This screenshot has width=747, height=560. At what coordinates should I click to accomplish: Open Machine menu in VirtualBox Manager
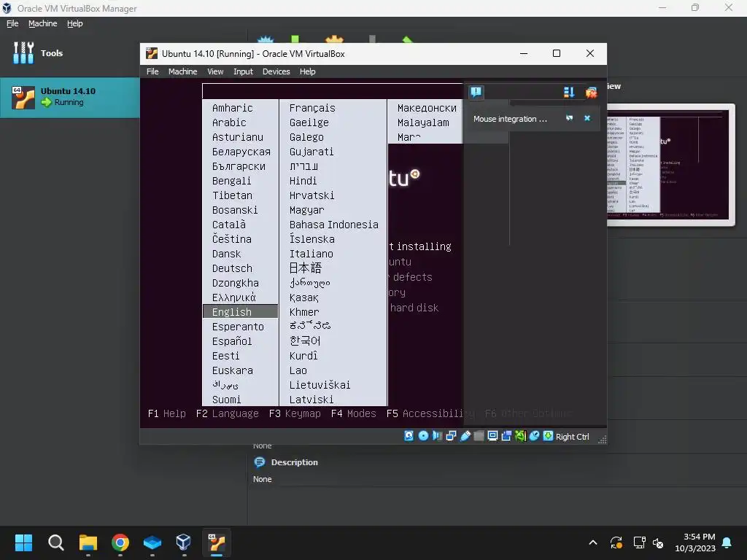pyautogui.click(x=42, y=23)
